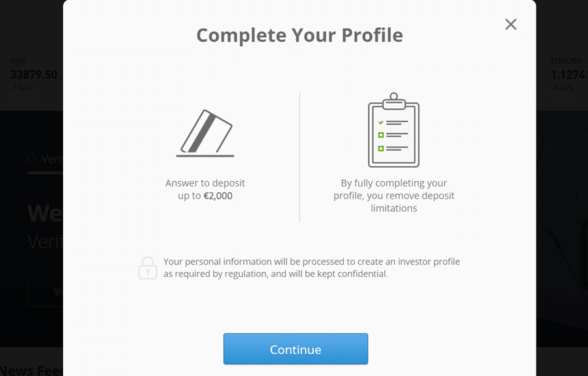This screenshot has height=376, width=588.
Task: Select the EURUSD ticker label
Action: pyautogui.click(x=567, y=61)
